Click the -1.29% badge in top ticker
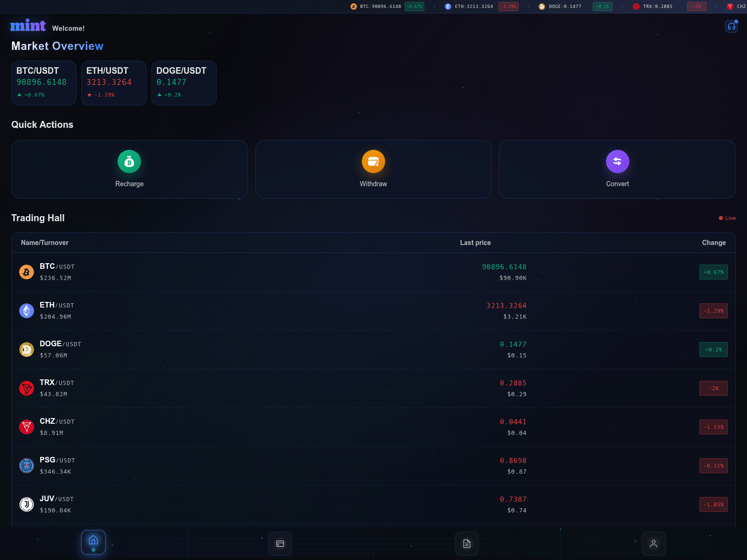Viewport: 747px width, 560px height. pos(508,7)
